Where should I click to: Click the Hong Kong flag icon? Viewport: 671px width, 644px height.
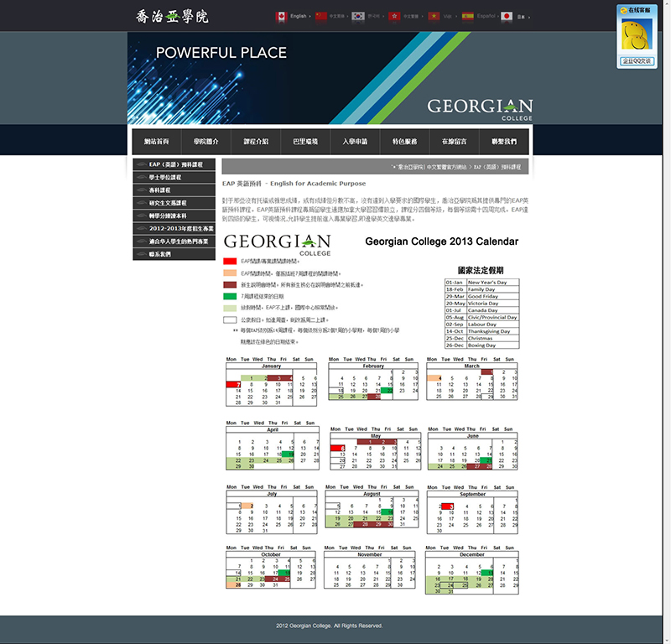pyautogui.click(x=394, y=16)
